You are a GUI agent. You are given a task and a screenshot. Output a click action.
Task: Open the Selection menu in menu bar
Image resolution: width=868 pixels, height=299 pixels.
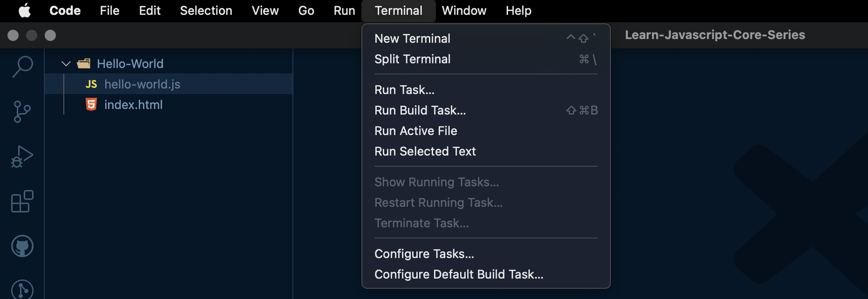[206, 11]
